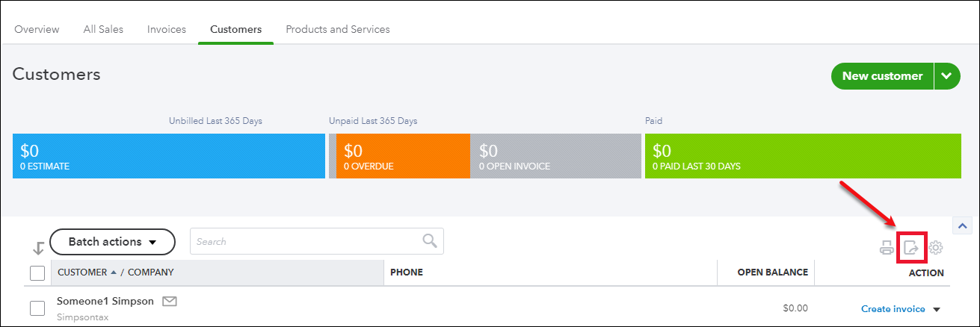The width and height of the screenshot is (980, 327).
Task: Click the export to Excel icon
Action: tap(911, 248)
